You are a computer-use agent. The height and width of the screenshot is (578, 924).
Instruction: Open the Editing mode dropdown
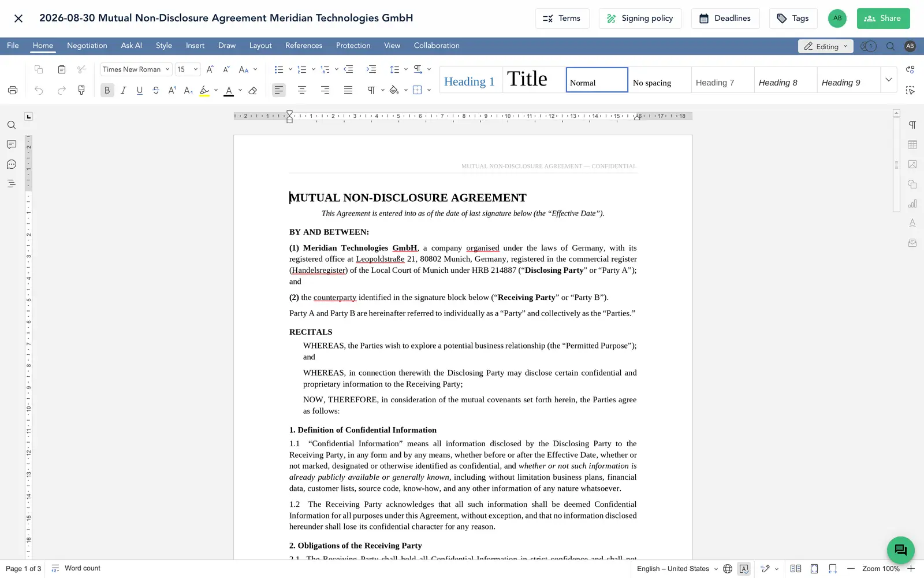click(x=826, y=46)
